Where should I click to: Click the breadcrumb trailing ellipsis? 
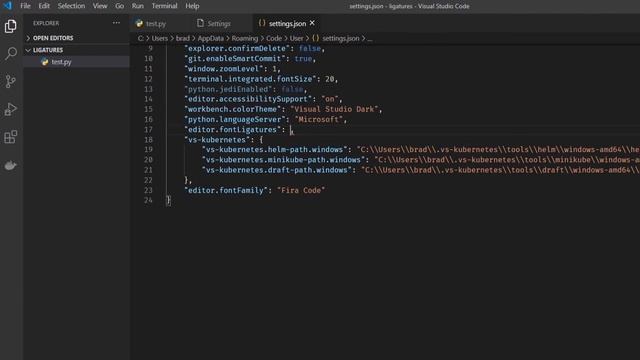(x=369, y=38)
